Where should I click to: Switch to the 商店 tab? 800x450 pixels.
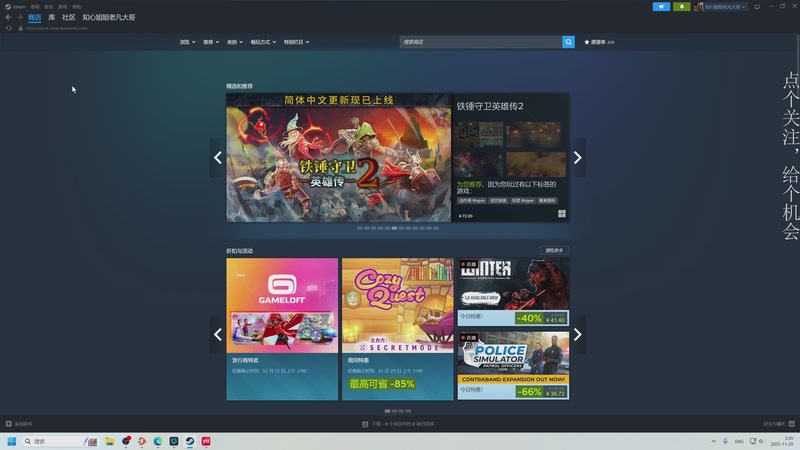[35, 17]
